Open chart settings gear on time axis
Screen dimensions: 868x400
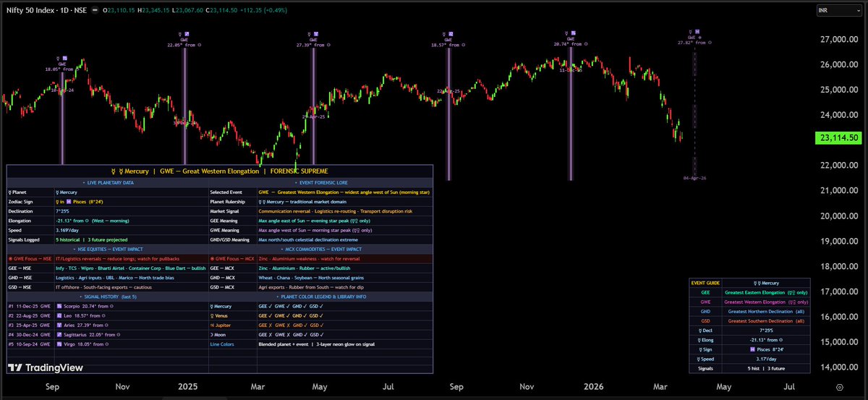click(x=840, y=388)
